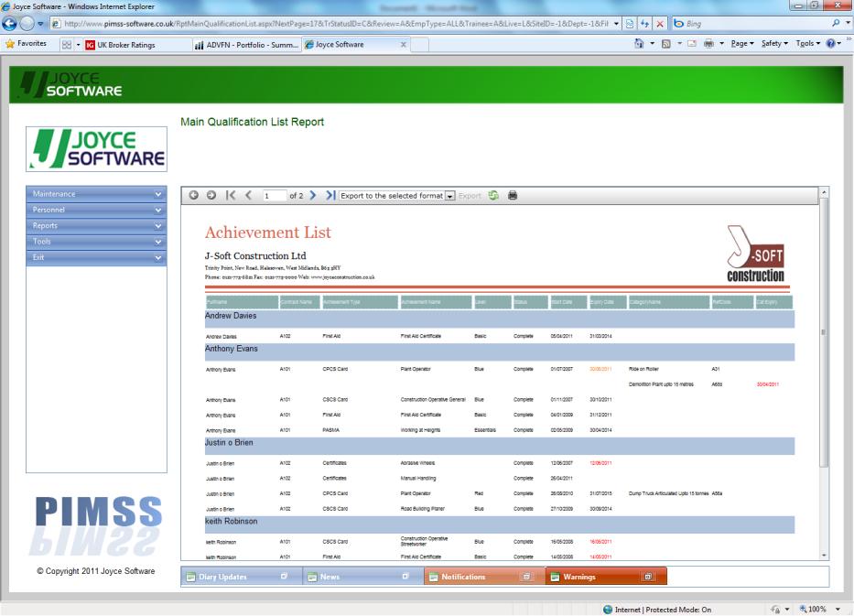Viewport: 854px width, 616px height.
Task: Open the Diary Updates panel tab
Action: pyautogui.click(x=242, y=577)
